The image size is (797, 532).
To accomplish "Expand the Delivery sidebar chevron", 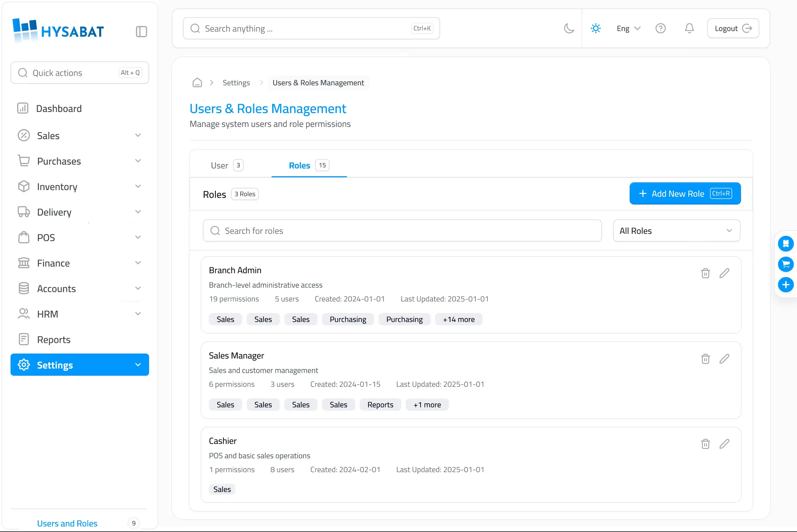I will (138, 212).
